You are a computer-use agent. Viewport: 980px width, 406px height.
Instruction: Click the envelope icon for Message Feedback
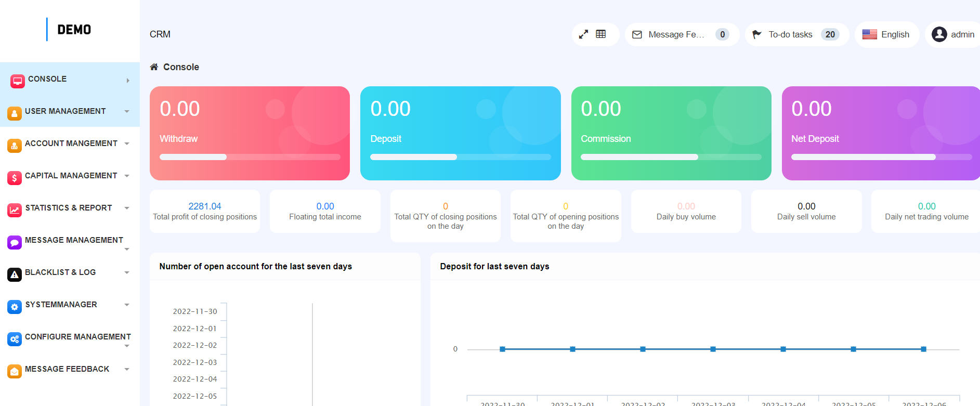637,35
